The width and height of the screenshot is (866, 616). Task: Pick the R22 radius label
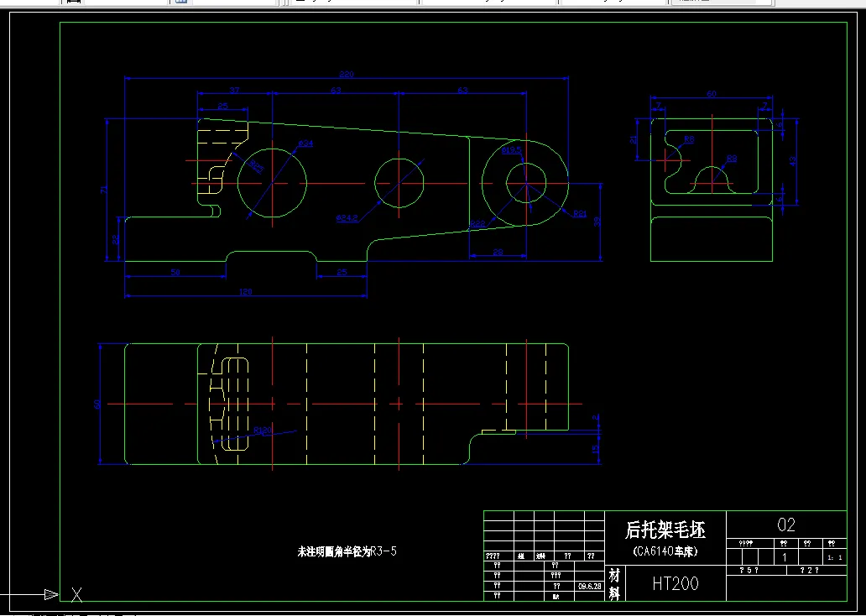pyautogui.click(x=477, y=224)
